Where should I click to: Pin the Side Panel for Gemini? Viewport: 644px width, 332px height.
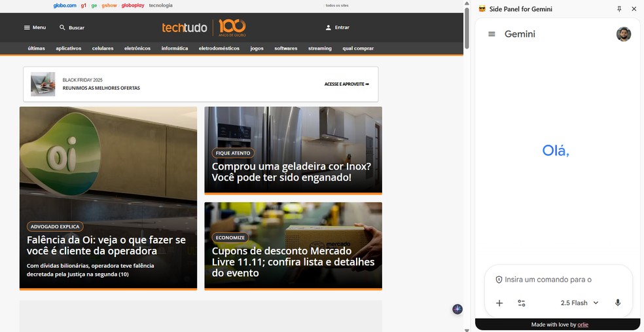619,9
